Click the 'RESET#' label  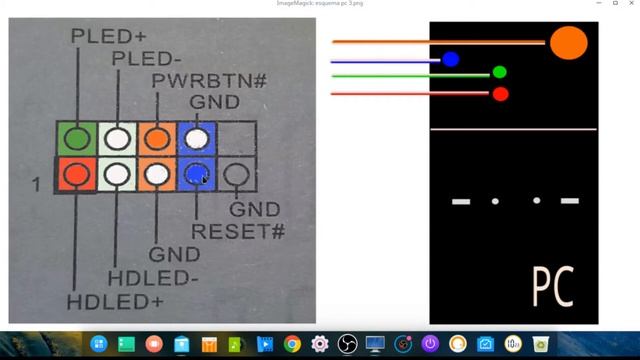coord(238,231)
